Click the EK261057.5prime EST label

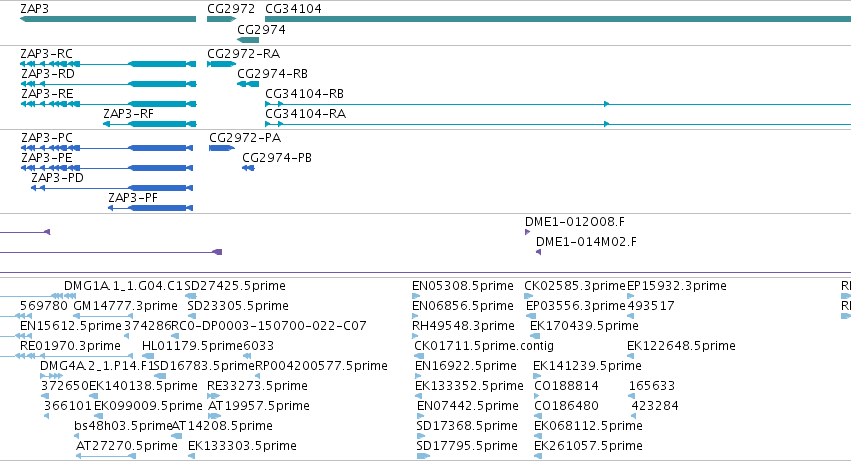click(588, 447)
